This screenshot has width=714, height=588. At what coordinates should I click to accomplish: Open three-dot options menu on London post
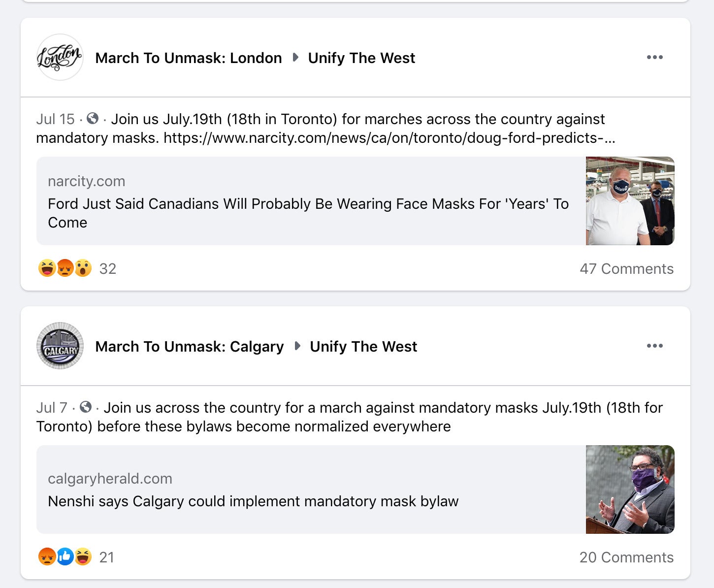(x=654, y=58)
